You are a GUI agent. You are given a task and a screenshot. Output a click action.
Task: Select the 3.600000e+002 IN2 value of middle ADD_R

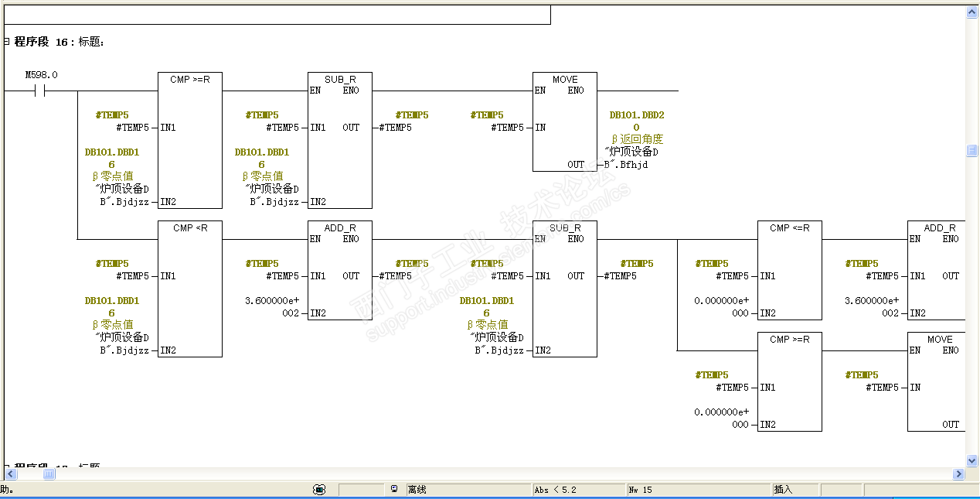point(271,307)
